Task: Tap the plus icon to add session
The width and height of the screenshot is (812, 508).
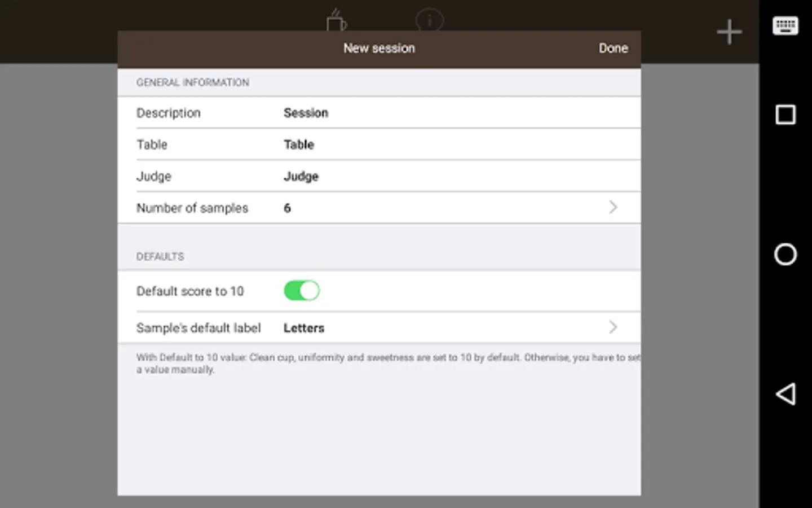Action: pos(729,32)
